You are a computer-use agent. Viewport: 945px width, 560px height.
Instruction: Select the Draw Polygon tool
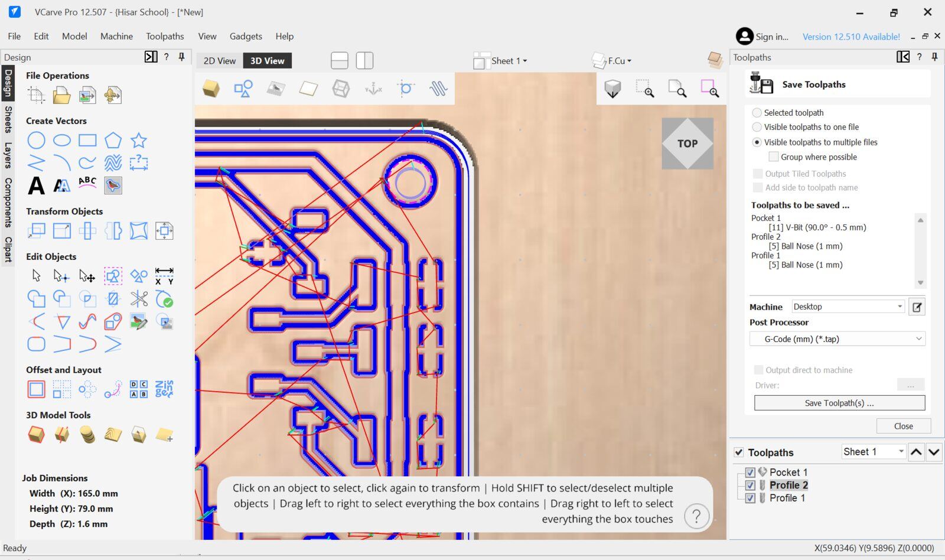(113, 140)
